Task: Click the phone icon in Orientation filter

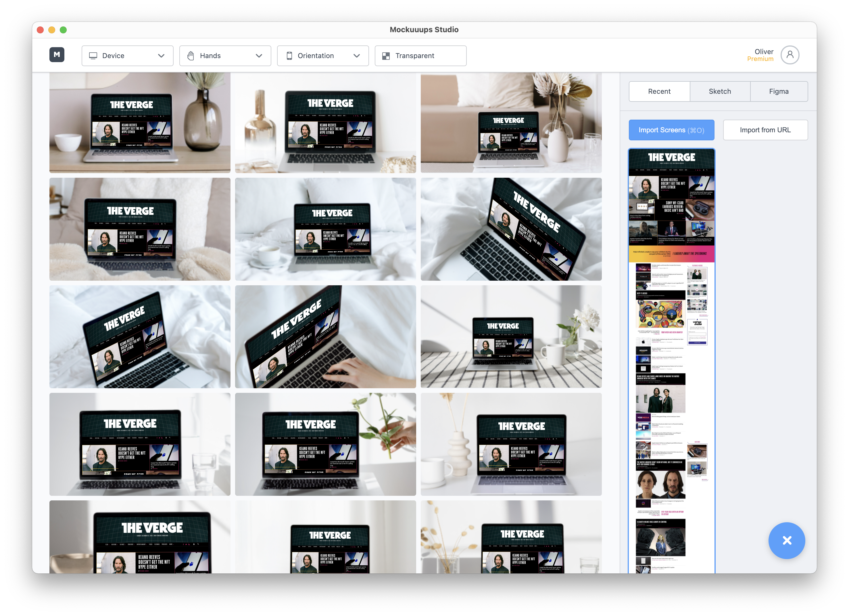Action: click(289, 56)
